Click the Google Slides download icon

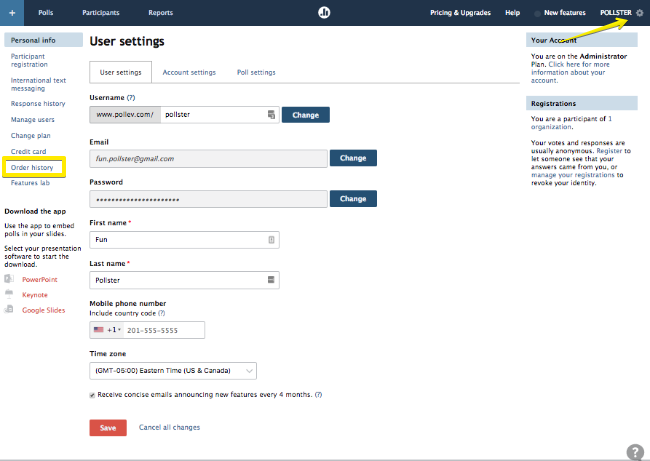(x=9, y=309)
